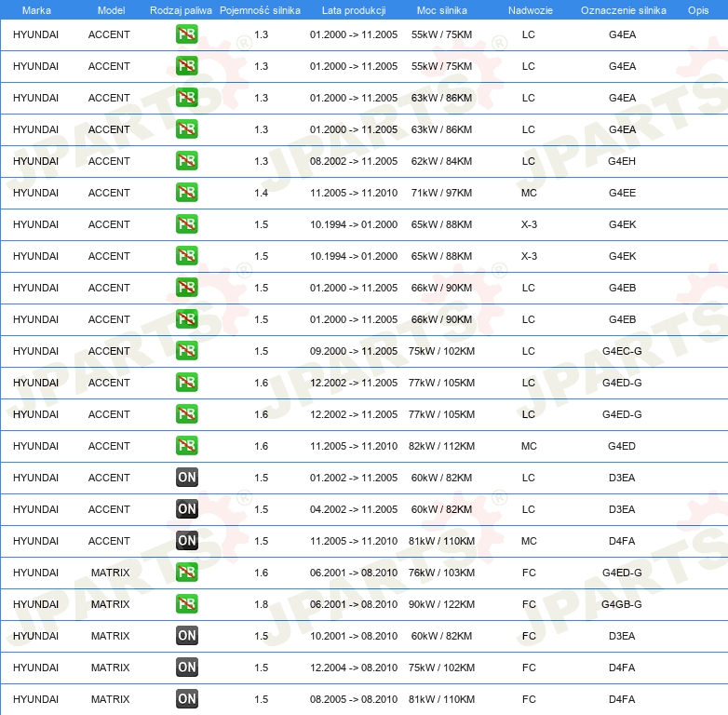Select the petrol icon in the 82kW / 112KM row
Viewport: 728px width, 715px height.
[x=186, y=445]
